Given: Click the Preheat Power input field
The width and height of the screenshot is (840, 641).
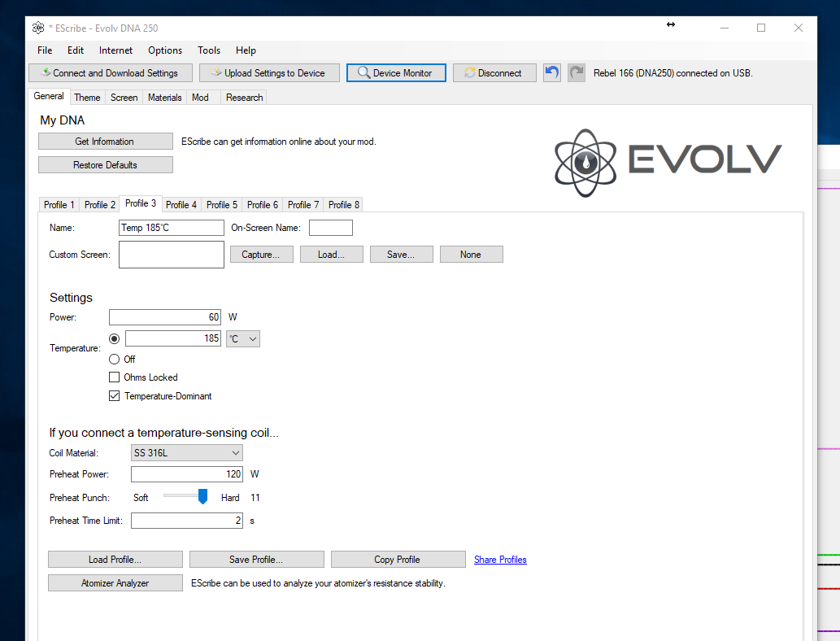Looking at the screenshot, I should click(x=186, y=474).
